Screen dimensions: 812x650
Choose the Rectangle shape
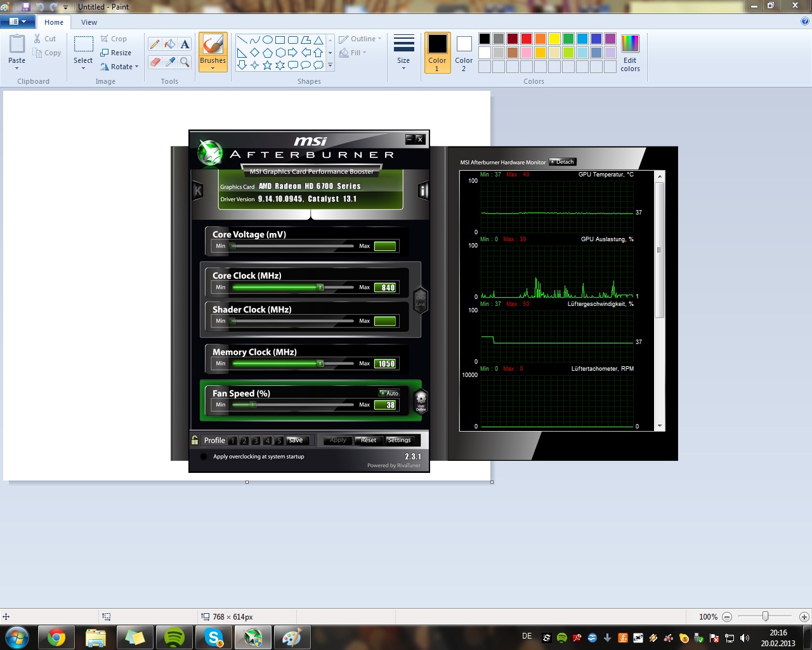(x=280, y=39)
